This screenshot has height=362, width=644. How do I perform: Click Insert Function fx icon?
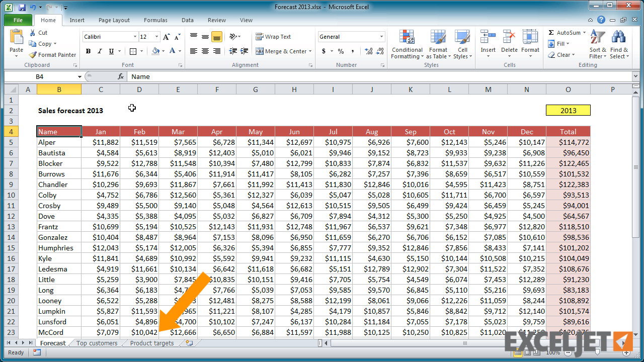(121, 76)
